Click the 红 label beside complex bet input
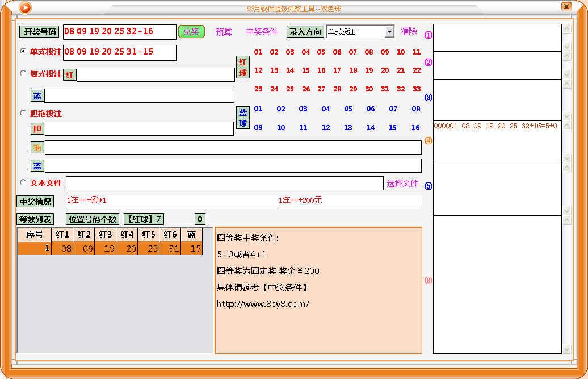The height and width of the screenshot is (379, 588). click(69, 74)
